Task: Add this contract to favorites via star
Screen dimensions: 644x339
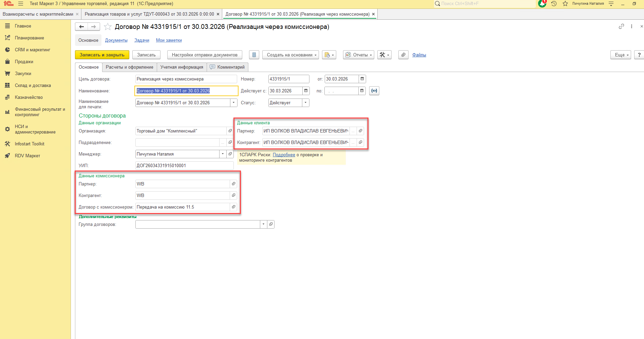Action: 108,26
